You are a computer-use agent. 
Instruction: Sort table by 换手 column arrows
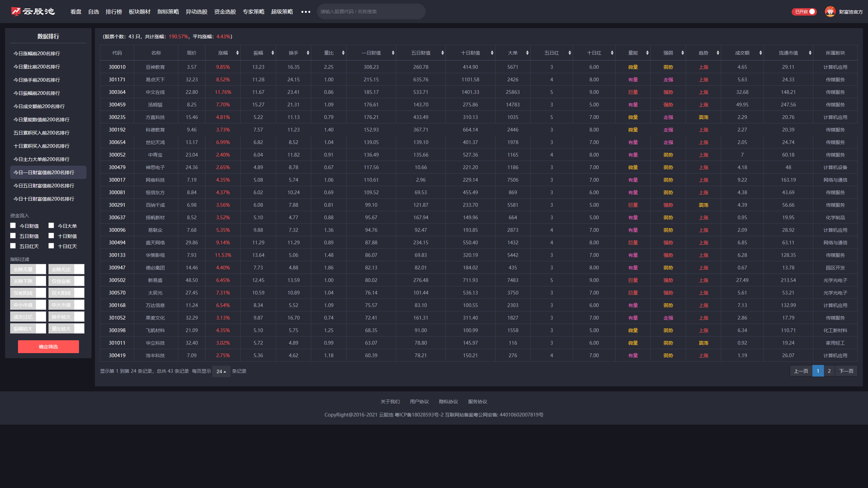(308, 53)
